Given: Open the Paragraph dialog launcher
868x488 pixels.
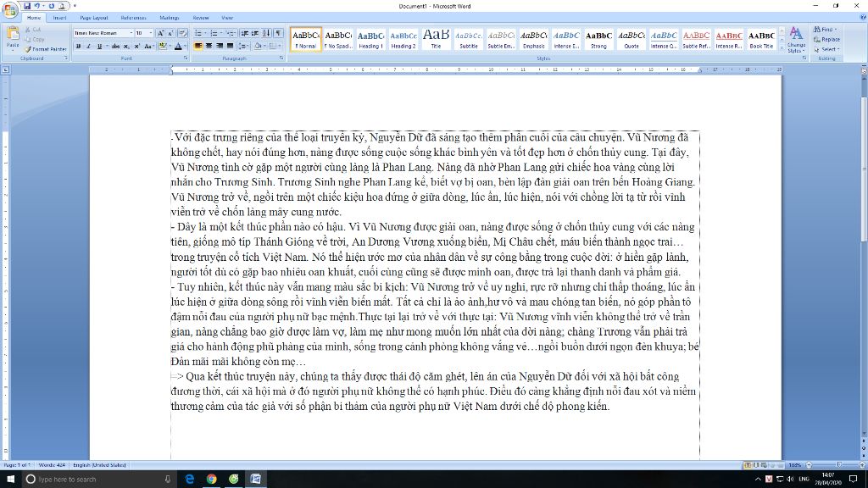Looking at the screenshot, I should click(281, 58).
